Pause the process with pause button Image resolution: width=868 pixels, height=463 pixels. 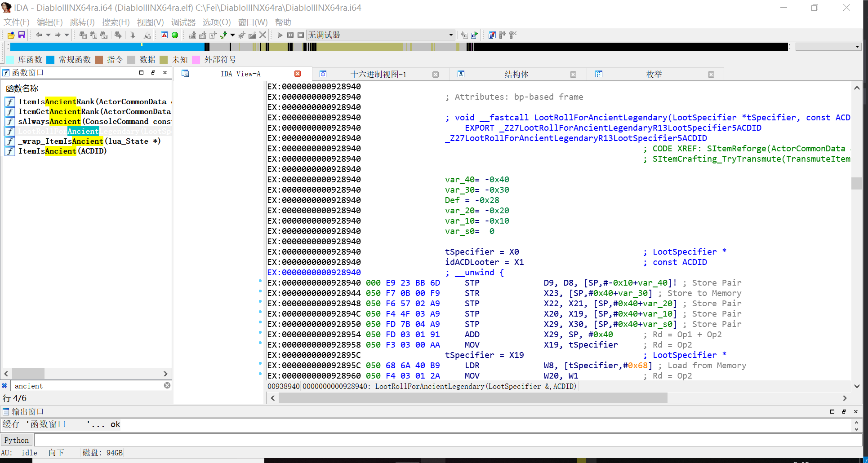290,35
